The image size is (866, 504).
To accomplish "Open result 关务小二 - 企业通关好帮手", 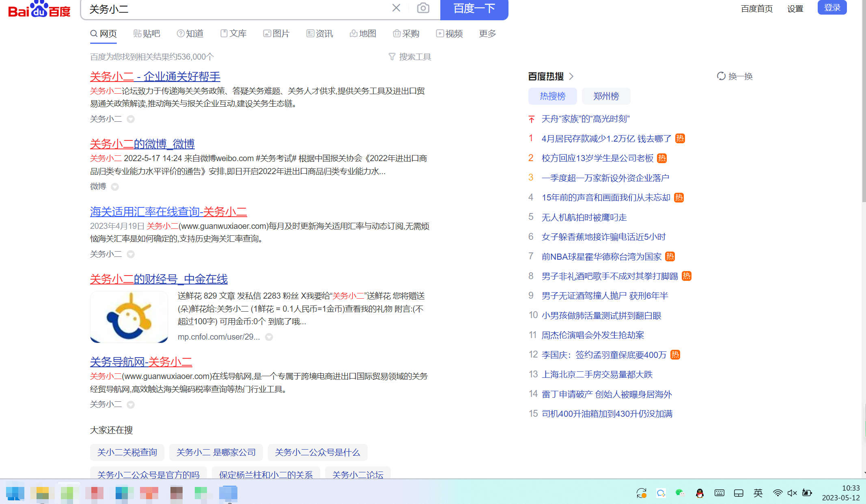I will 155,76.
